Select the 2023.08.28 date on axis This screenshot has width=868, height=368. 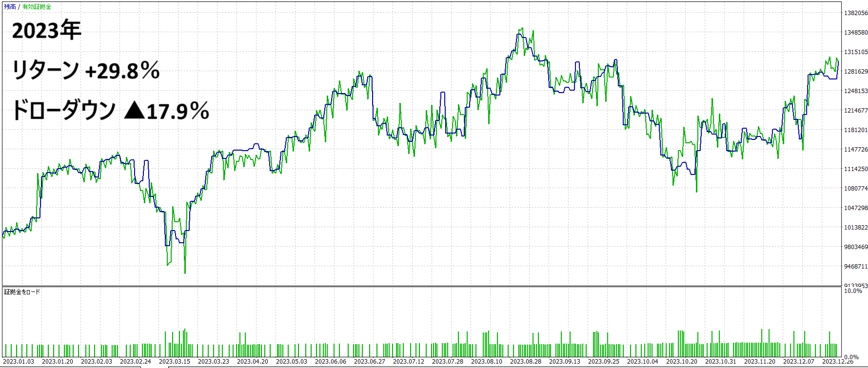[x=526, y=362]
